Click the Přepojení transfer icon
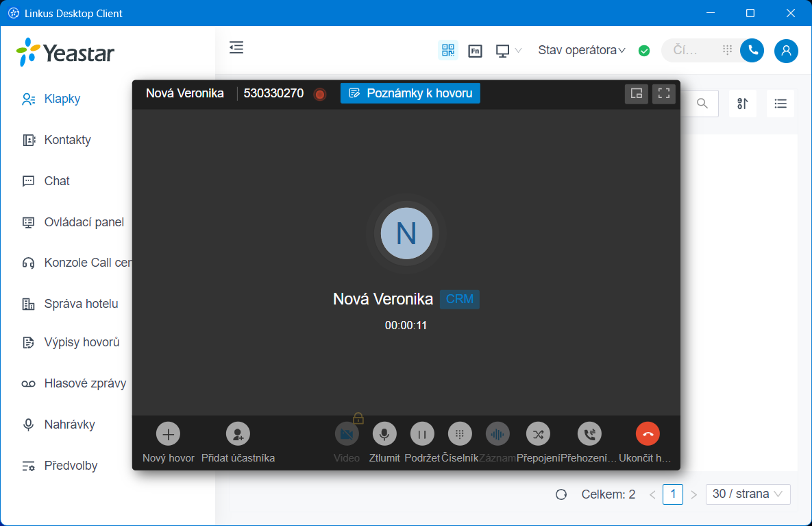Viewport: 812px width, 526px height. coord(538,434)
